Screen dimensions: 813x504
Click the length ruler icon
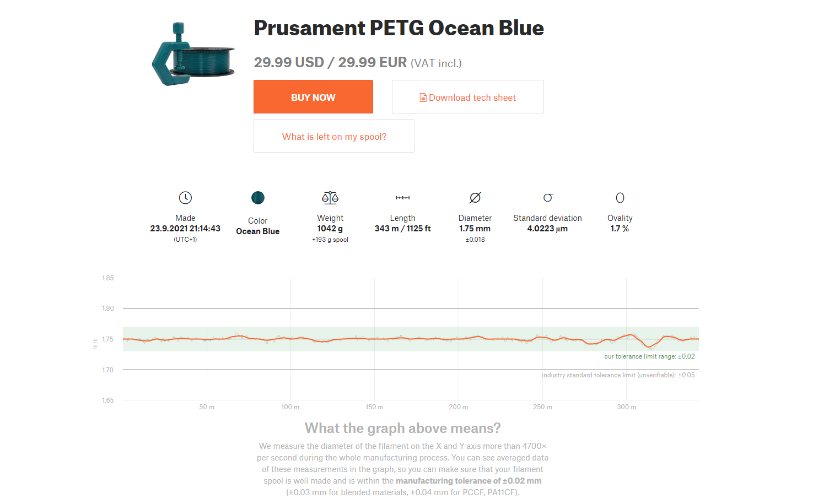click(403, 198)
